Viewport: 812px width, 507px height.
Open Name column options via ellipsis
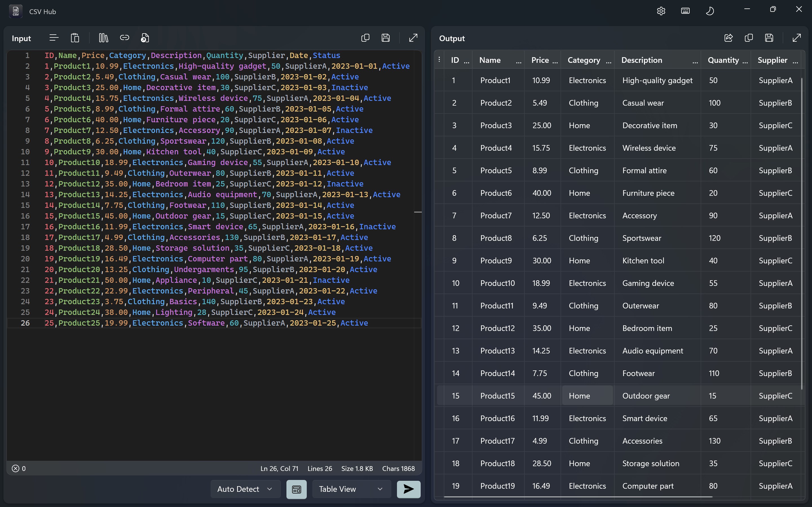click(x=519, y=61)
